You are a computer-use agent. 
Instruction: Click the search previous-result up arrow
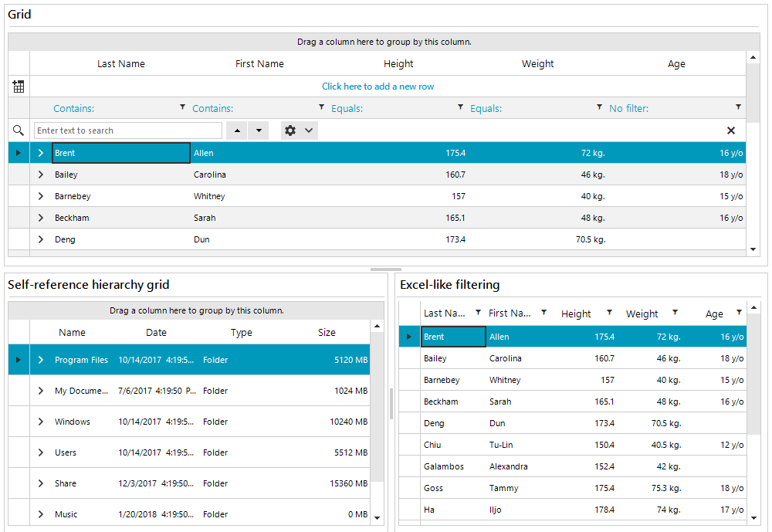[237, 130]
